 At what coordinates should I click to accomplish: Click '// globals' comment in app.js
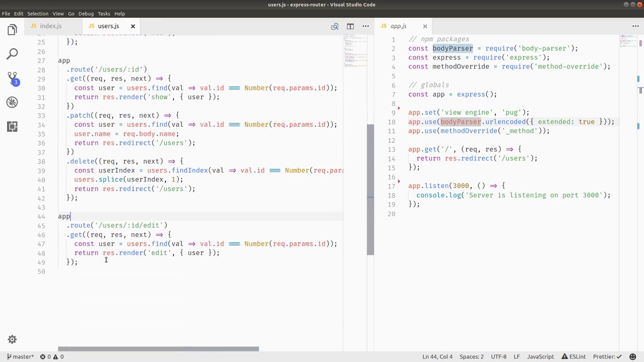429,85
